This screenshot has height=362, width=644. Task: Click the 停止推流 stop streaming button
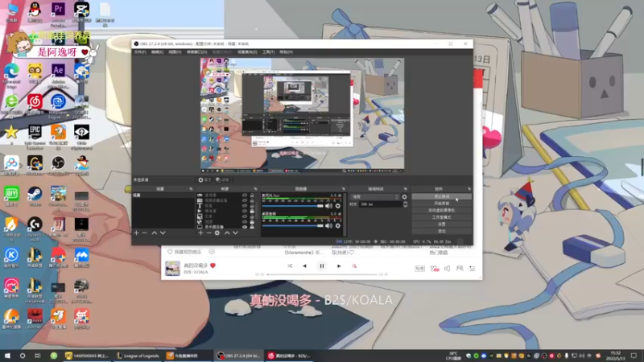(441, 196)
